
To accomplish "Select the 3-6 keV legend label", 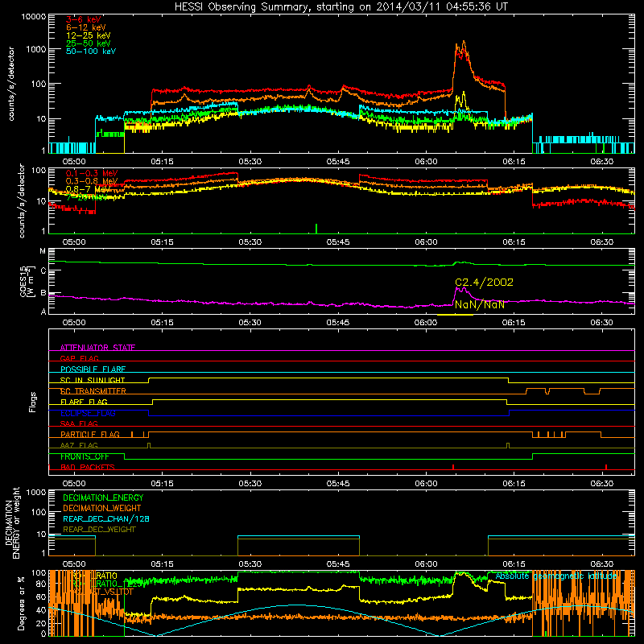I will coord(84,19).
